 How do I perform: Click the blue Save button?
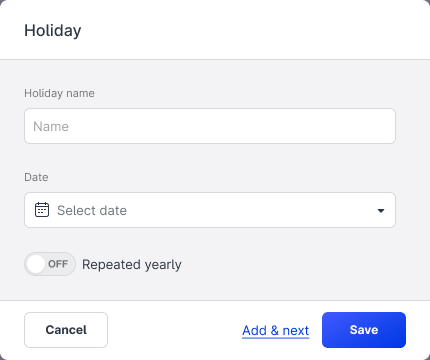pos(364,330)
